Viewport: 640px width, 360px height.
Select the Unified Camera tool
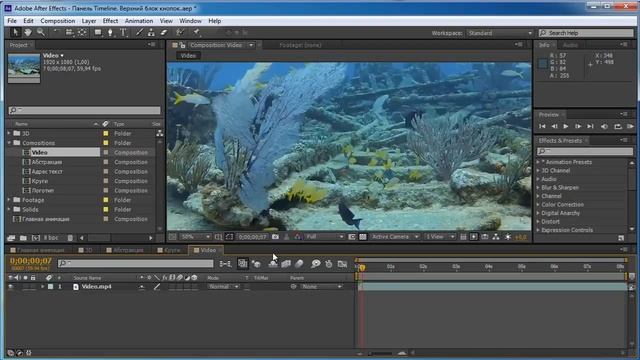[x=69, y=32]
